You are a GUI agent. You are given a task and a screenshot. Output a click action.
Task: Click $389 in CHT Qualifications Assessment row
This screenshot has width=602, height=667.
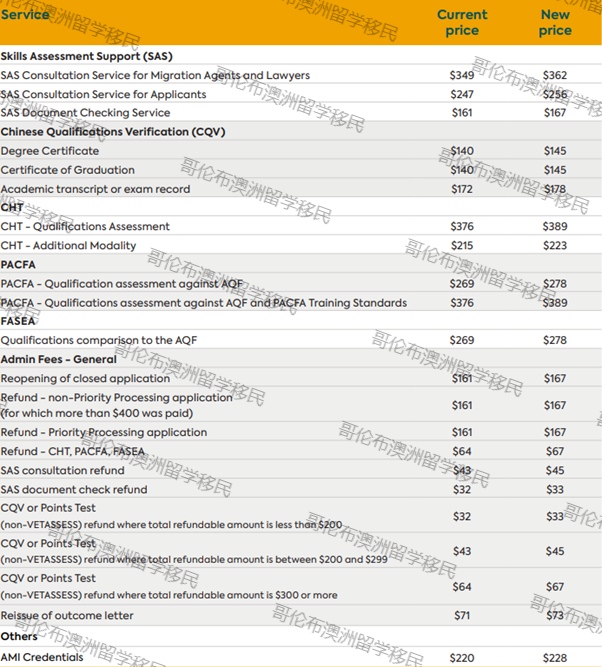point(555,226)
